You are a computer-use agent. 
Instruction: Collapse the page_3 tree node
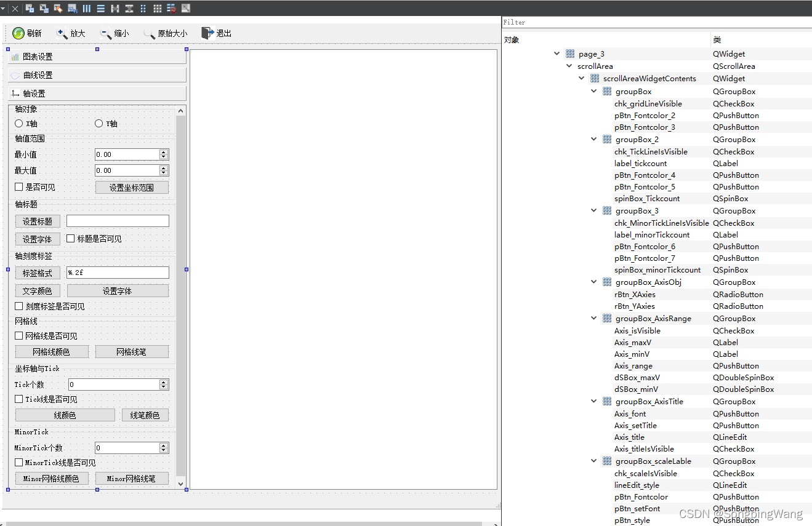(557, 54)
